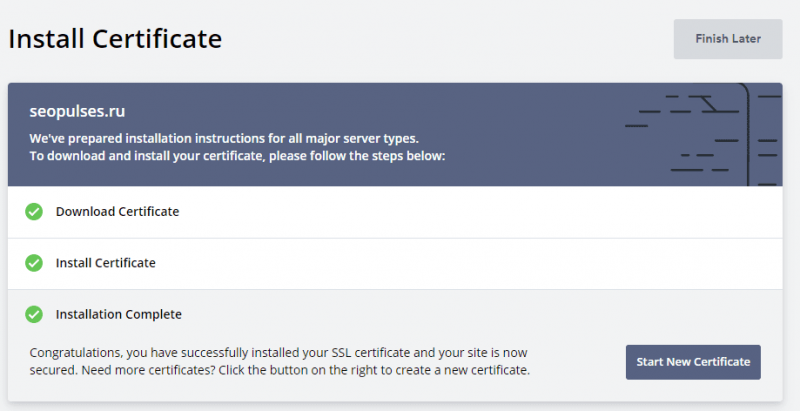Click the Install Certificate page title
The height and width of the screenshot is (411, 800).
[x=115, y=39]
